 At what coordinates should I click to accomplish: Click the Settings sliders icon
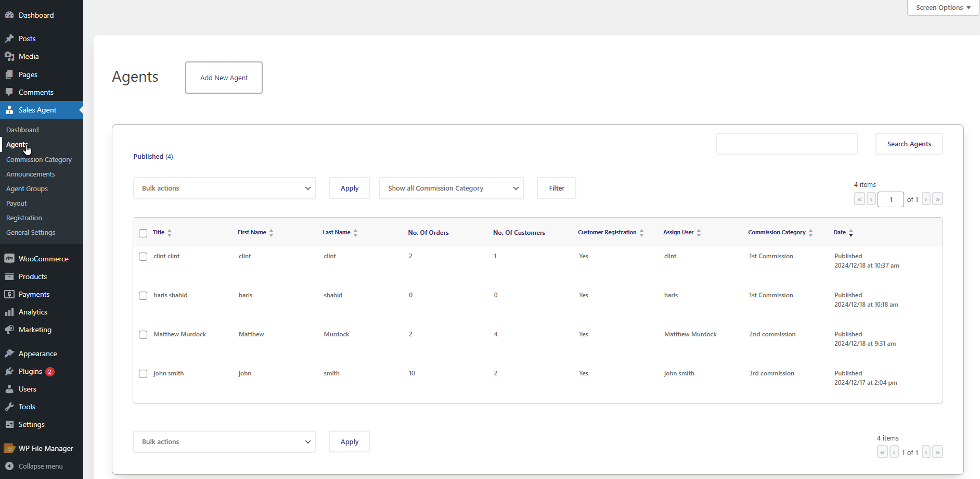(9, 424)
